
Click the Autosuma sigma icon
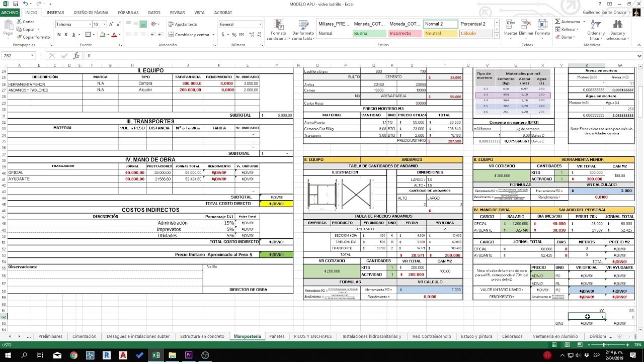(558, 22)
